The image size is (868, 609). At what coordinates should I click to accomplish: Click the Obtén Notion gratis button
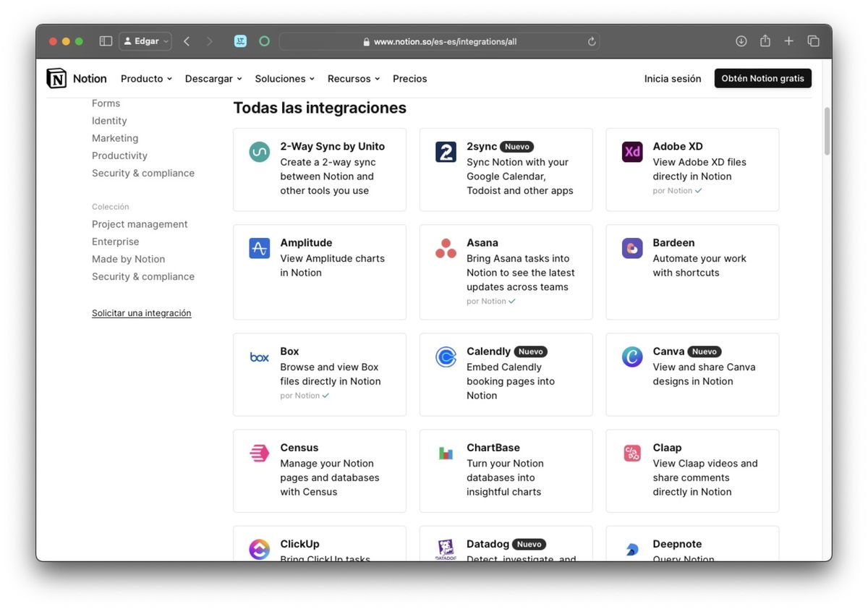coord(762,77)
